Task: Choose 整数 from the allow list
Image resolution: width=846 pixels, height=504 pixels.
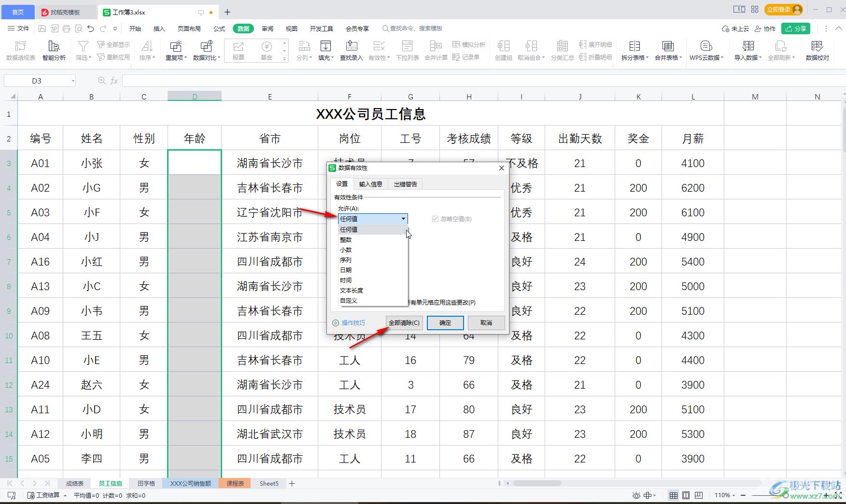Action: tap(373, 239)
